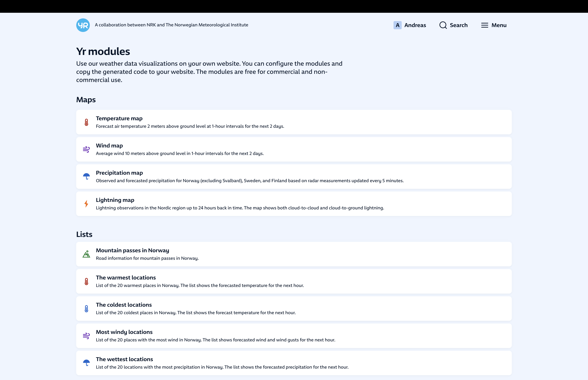Click the blue thermometer icon for coldest locations
The width and height of the screenshot is (588, 380).
86,309
